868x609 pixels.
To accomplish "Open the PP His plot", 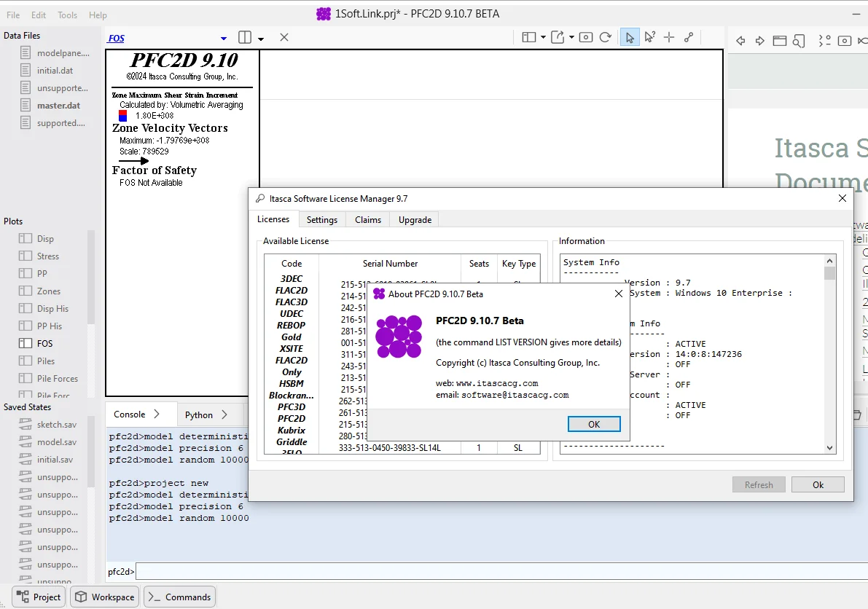I will tap(50, 326).
